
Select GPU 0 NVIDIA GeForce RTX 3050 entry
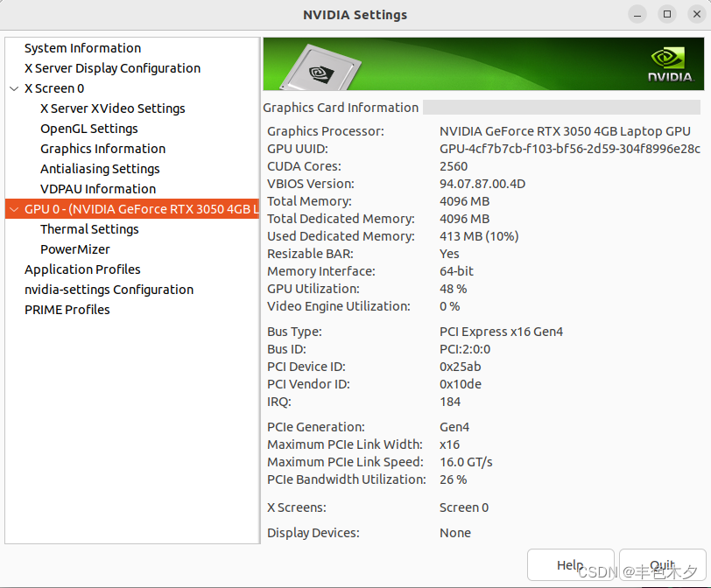click(x=132, y=209)
